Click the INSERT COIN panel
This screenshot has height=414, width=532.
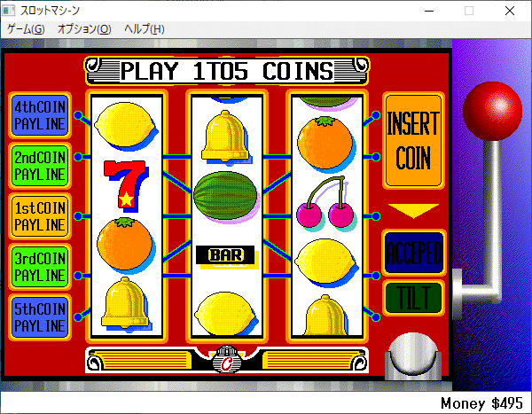pos(413,140)
